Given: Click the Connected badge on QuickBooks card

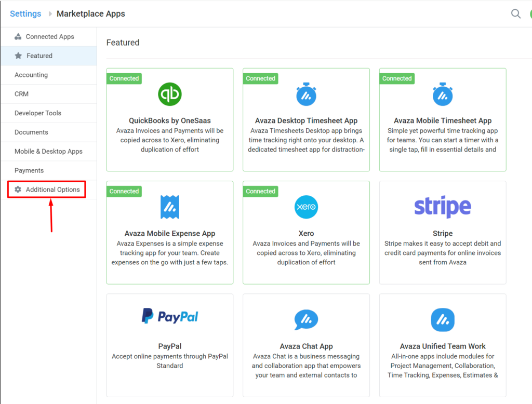Looking at the screenshot, I should point(124,78).
